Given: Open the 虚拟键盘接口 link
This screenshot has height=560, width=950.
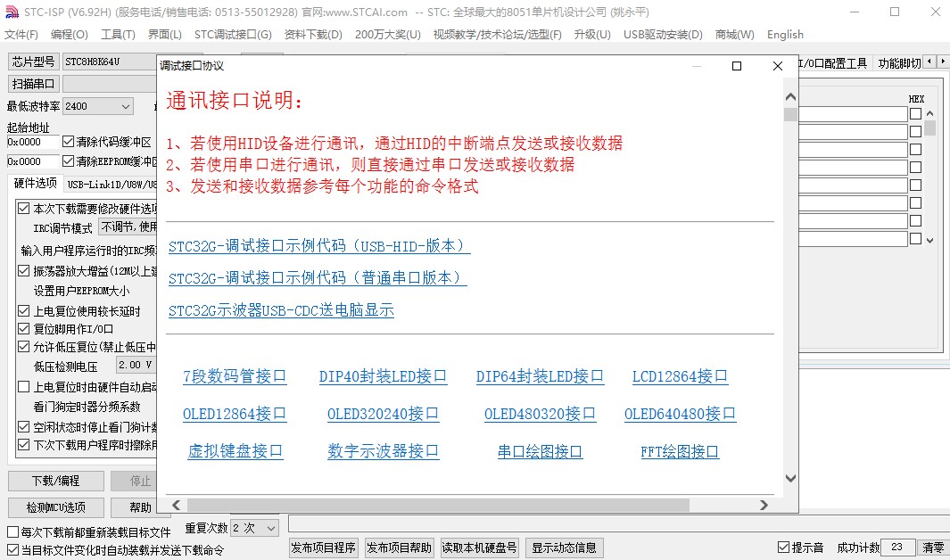Looking at the screenshot, I should [x=235, y=451].
